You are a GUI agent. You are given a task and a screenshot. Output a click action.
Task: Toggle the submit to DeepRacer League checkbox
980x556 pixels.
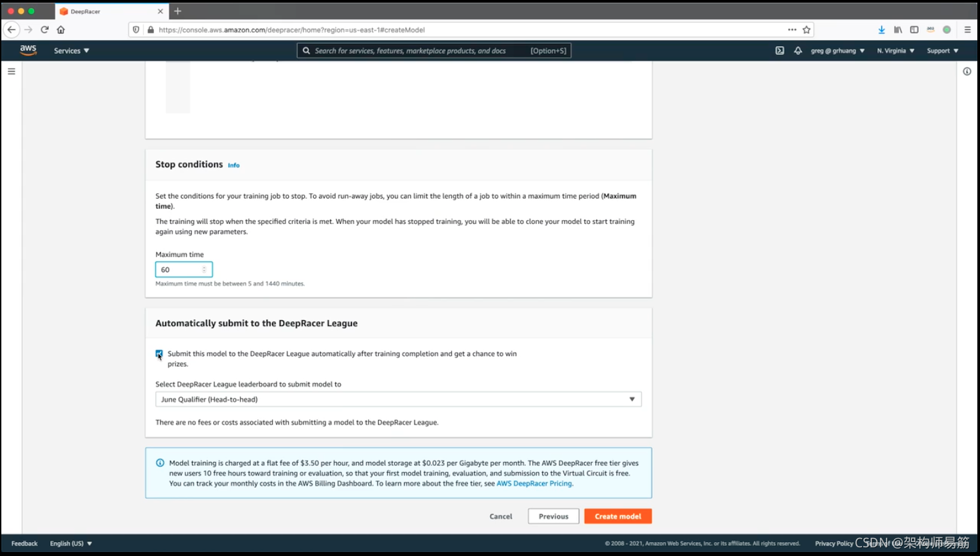pyautogui.click(x=159, y=354)
